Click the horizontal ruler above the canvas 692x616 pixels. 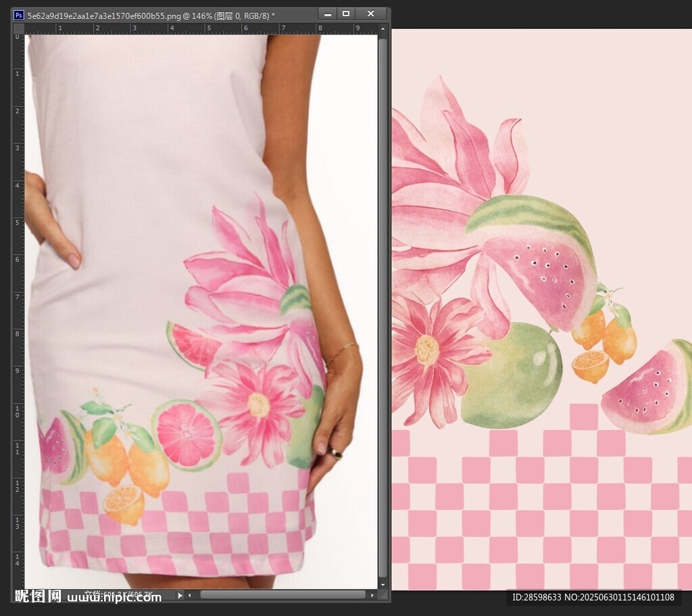(203, 29)
